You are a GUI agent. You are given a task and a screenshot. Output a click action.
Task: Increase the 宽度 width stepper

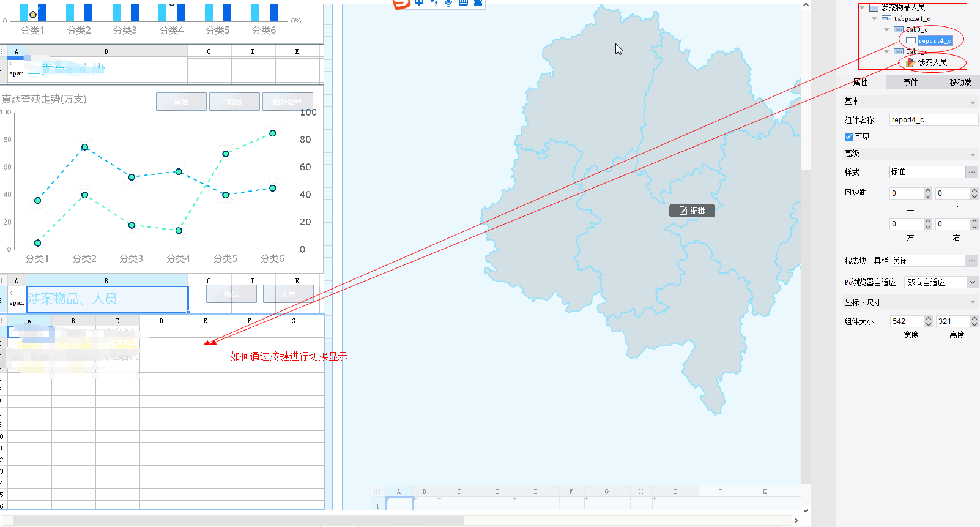[x=929, y=318]
